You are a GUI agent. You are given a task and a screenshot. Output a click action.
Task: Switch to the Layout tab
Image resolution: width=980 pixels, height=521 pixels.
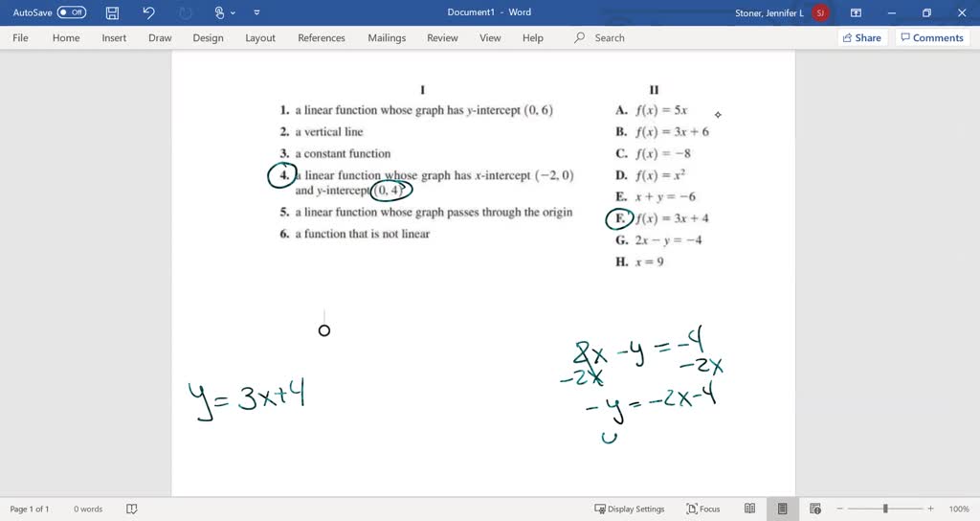260,37
